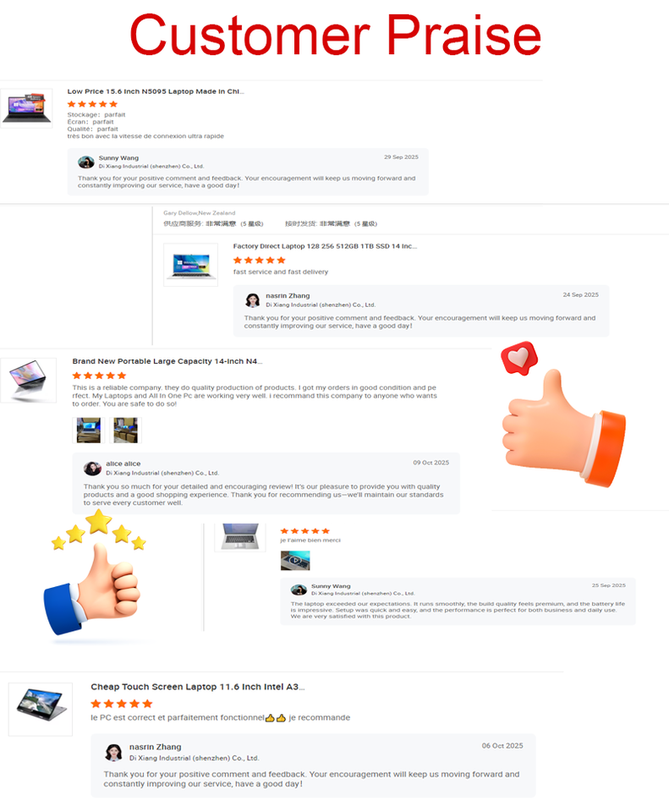Click nasrin Zhang's avatar dated 06 Oct
669x812 pixels.
(113, 753)
